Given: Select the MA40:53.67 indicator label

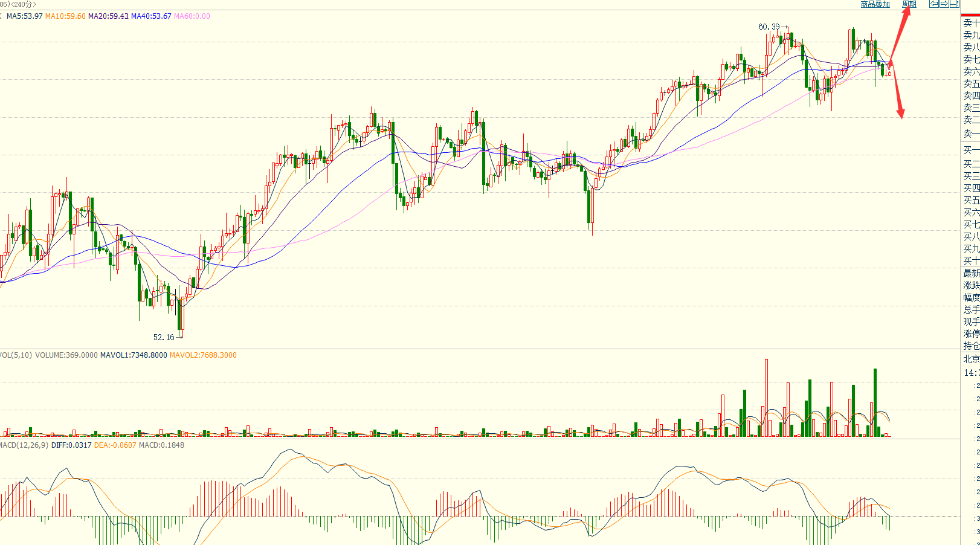Looking at the screenshot, I should point(151,16).
